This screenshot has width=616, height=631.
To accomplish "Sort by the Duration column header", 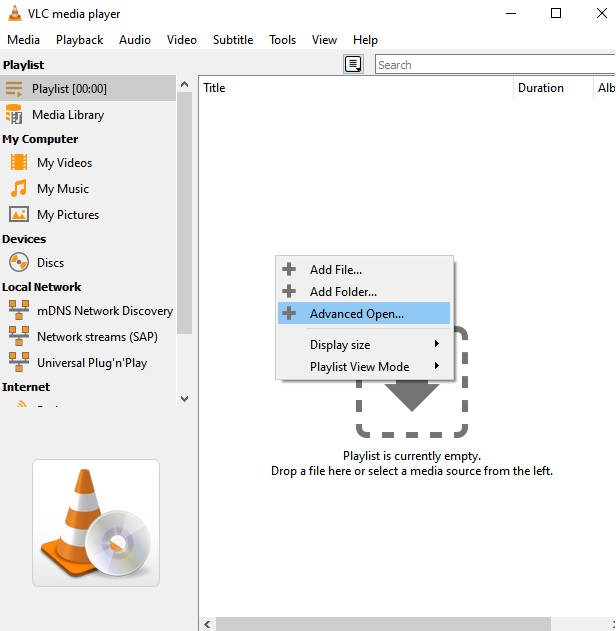I will (x=553, y=88).
